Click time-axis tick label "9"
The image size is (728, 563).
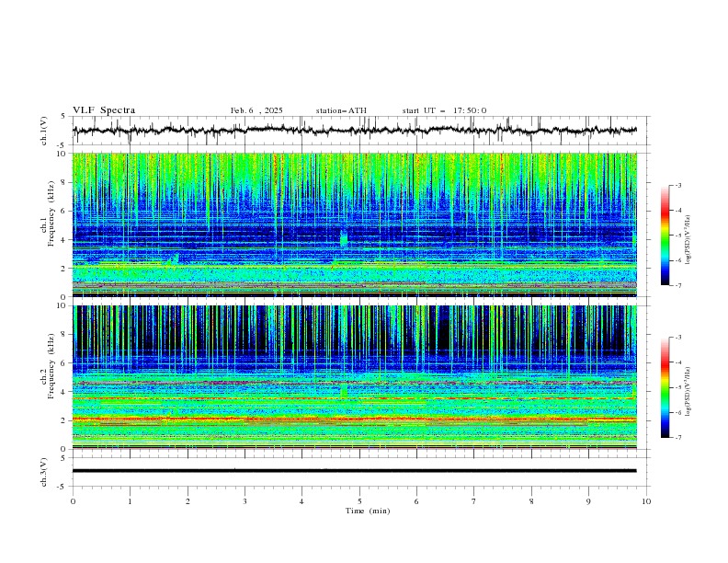pyautogui.click(x=588, y=501)
